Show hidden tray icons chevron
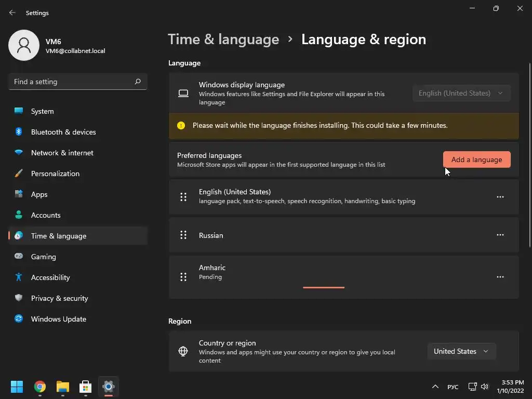 pyautogui.click(x=435, y=387)
